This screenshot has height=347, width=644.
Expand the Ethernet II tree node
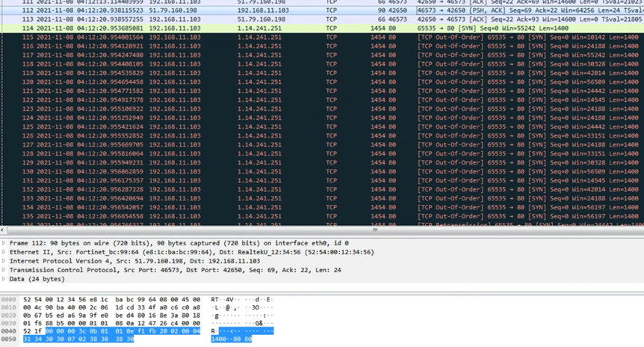4,252
